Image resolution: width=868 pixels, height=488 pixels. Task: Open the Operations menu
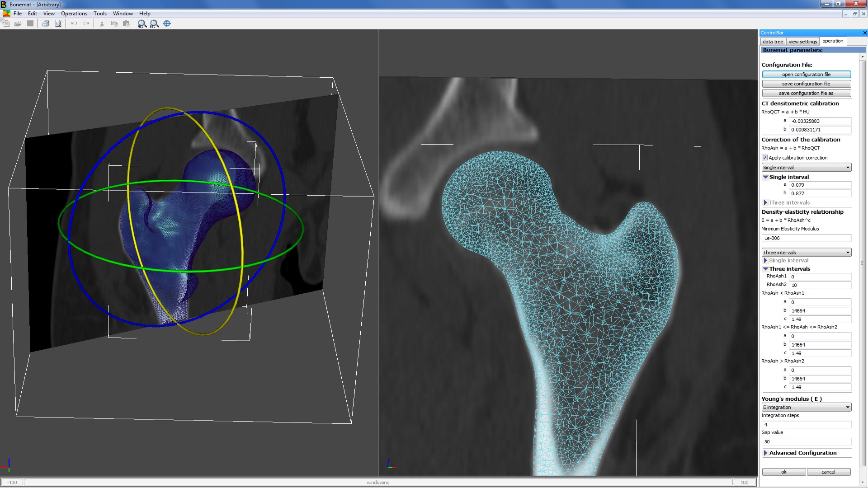click(74, 14)
